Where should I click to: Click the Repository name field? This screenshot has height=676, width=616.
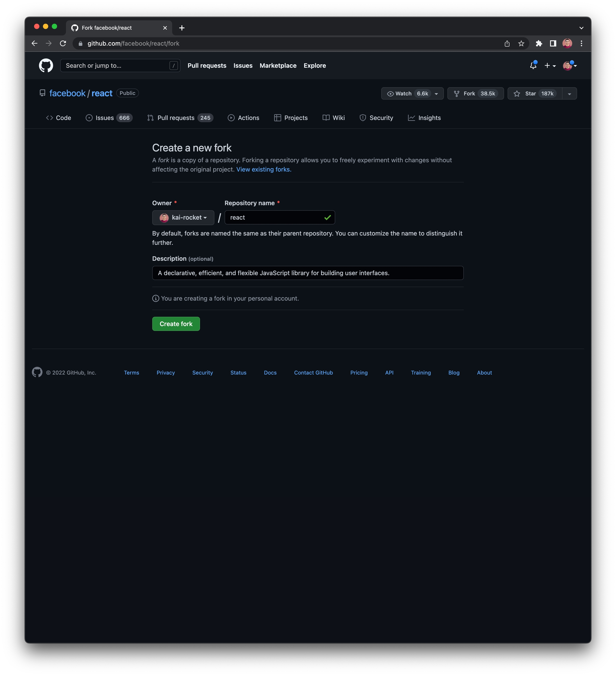(x=279, y=218)
